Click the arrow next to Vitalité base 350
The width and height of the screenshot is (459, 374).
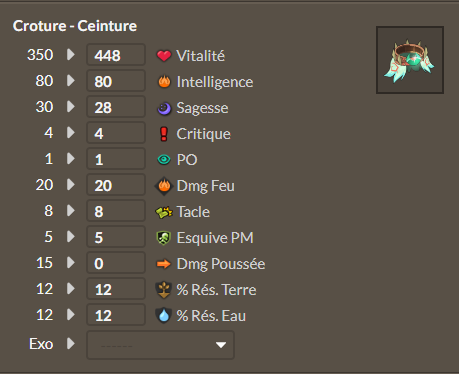click(71, 54)
